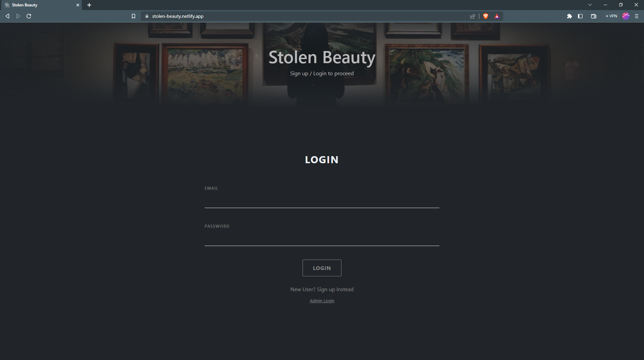The image size is (644, 360).
Task: Open the Admin Login link
Action: tap(322, 301)
